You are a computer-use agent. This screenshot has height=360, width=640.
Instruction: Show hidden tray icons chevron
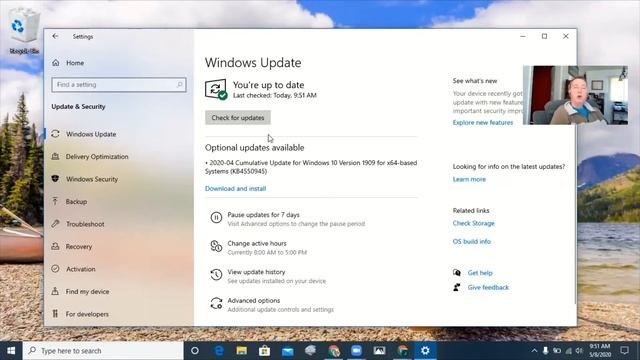534,351
